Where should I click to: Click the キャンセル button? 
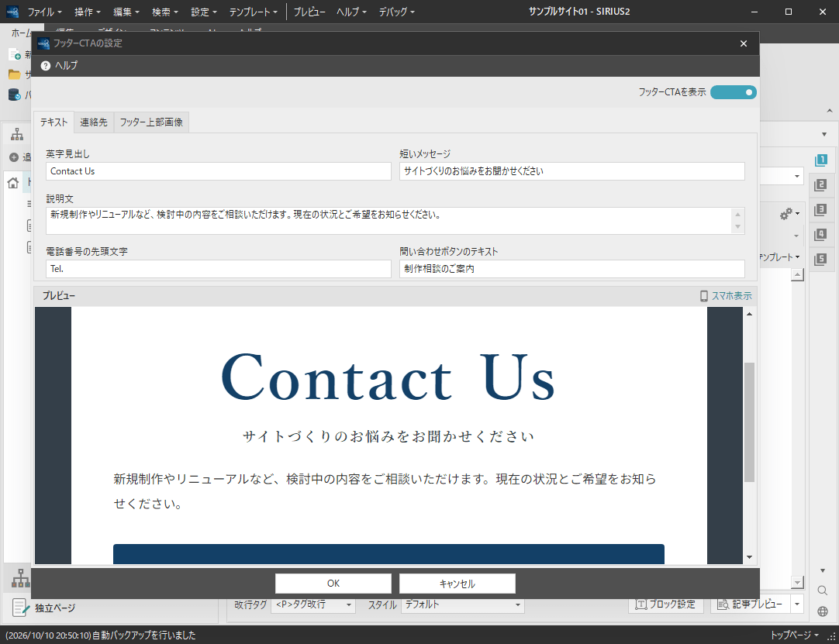[x=457, y=584]
